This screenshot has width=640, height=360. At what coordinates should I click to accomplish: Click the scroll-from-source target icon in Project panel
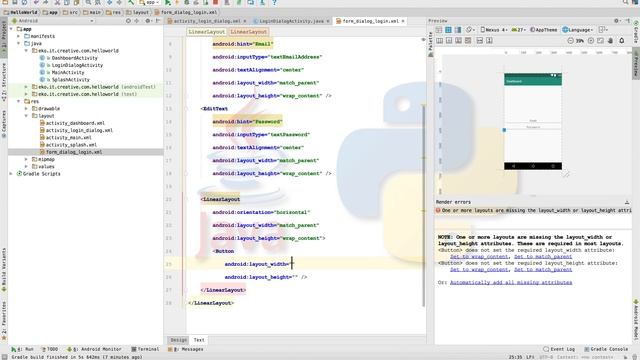(128, 21)
